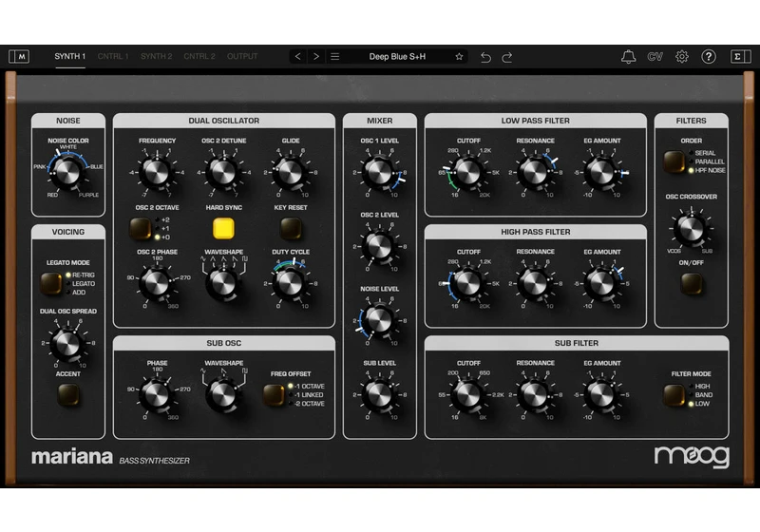Open the CV settings icon
Viewport: 760px width, 532px height.
tap(655, 57)
